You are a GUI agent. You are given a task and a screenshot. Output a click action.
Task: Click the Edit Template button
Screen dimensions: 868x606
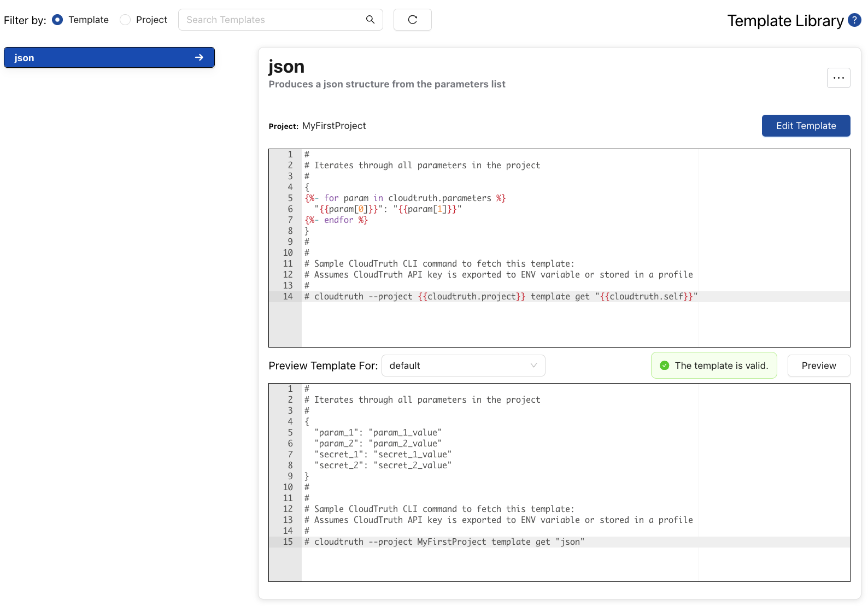pyautogui.click(x=806, y=126)
